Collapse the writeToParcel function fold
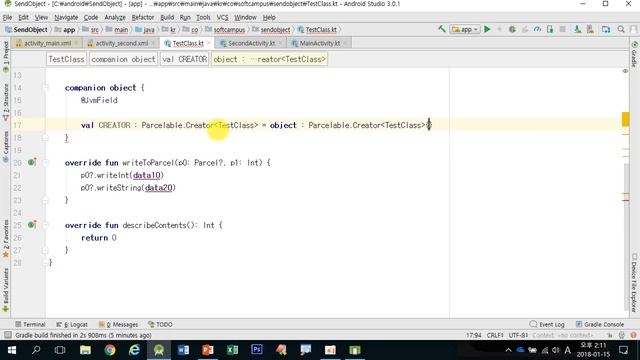This screenshot has height=360, width=640. (x=46, y=162)
